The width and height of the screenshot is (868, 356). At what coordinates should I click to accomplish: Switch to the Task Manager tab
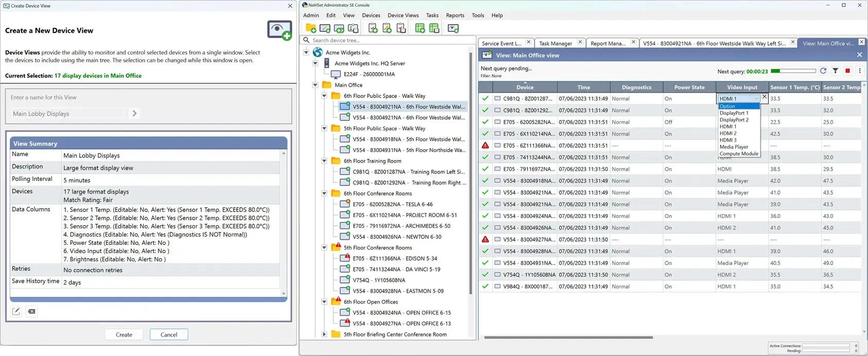pyautogui.click(x=556, y=44)
